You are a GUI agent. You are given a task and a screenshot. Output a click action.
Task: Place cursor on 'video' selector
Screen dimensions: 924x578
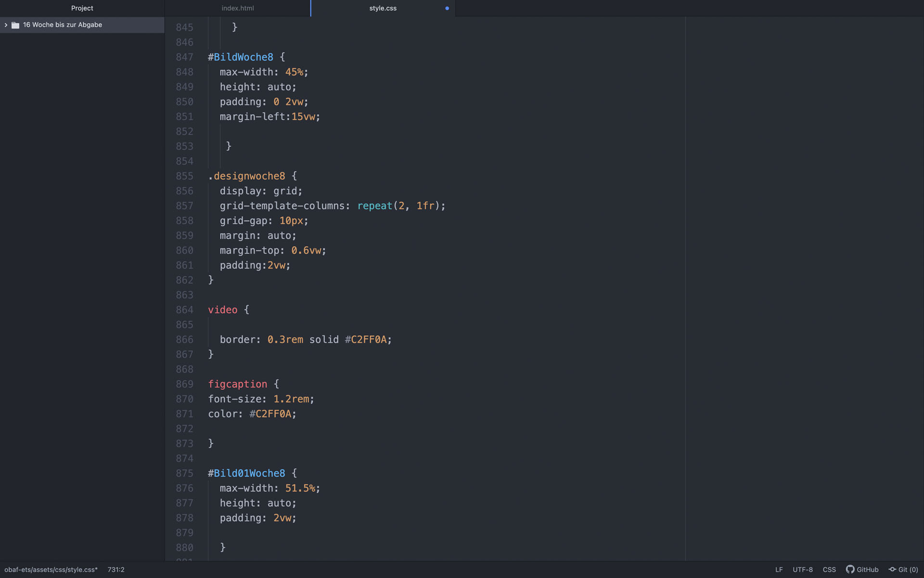223,310
